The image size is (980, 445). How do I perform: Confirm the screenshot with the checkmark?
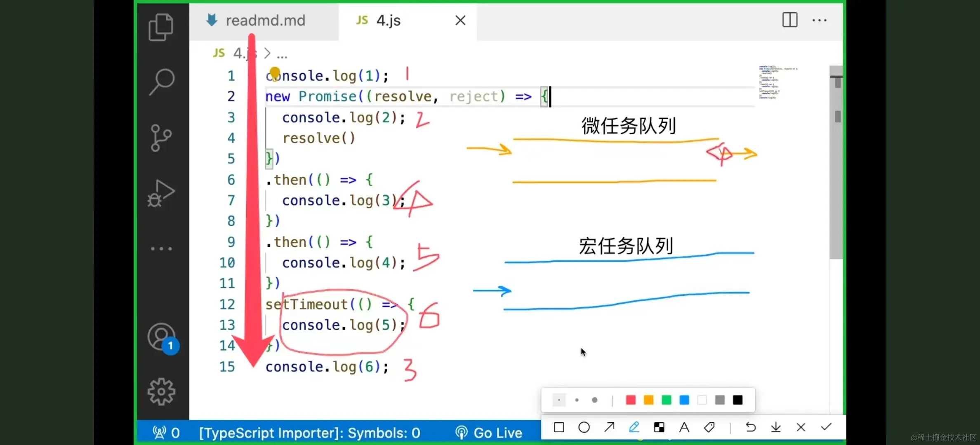[x=826, y=427]
